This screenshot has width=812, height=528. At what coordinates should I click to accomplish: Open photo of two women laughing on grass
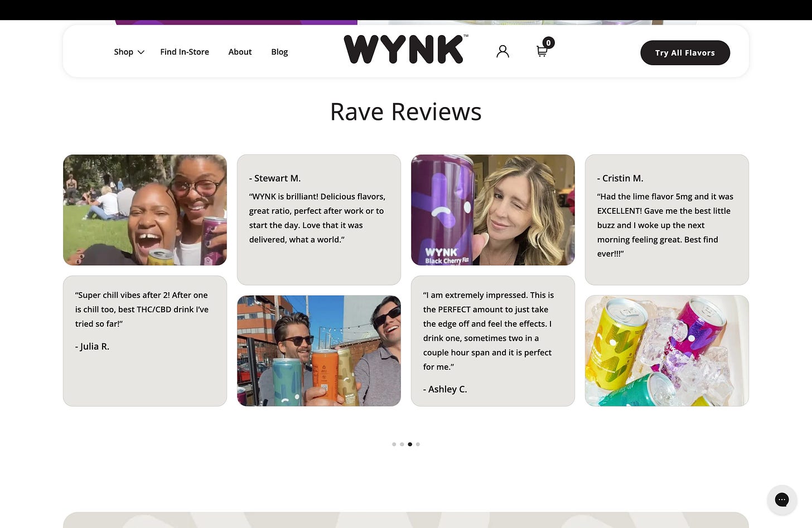(x=145, y=210)
